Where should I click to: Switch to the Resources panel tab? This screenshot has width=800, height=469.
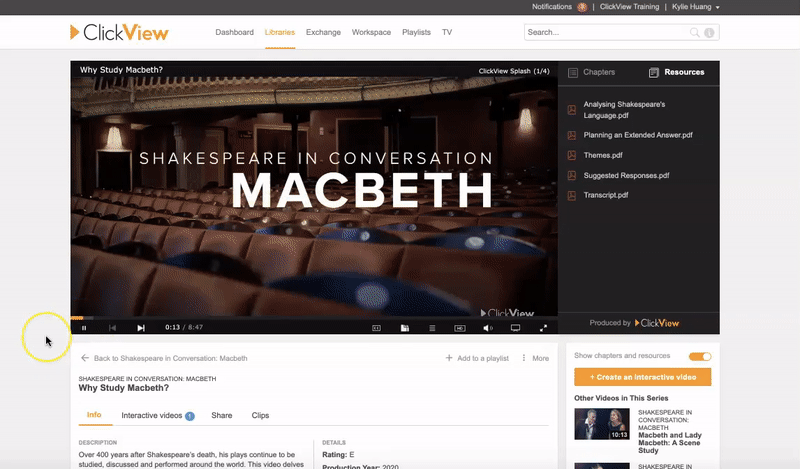pyautogui.click(x=677, y=72)
